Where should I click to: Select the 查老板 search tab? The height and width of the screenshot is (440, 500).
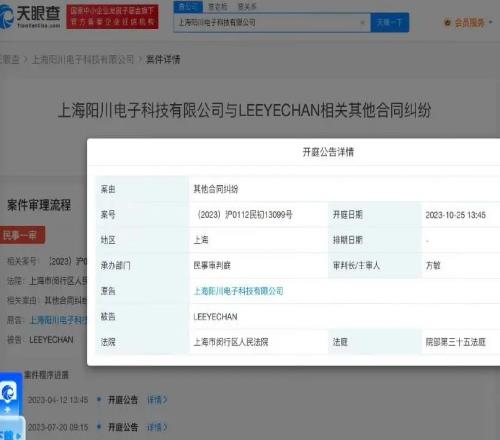pos(218,6)
